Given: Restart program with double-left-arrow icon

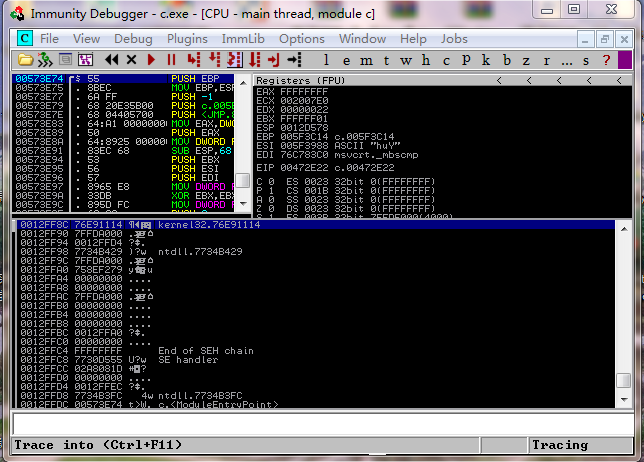Looking at the screenshot, I should coord(111,60).
